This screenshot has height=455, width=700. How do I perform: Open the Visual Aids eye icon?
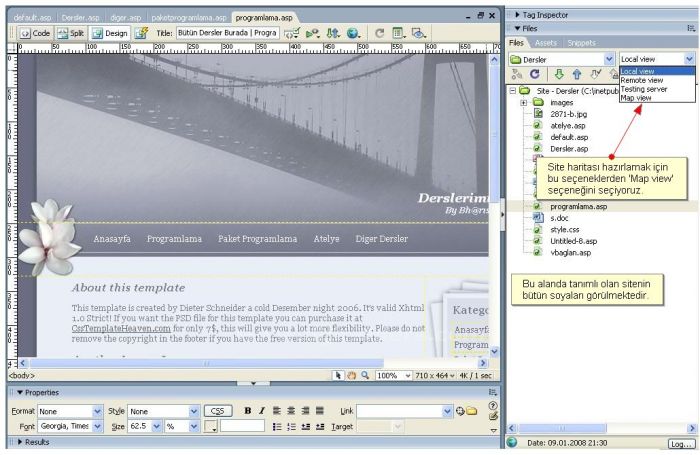pyautogui.click(x=419, y=33)
